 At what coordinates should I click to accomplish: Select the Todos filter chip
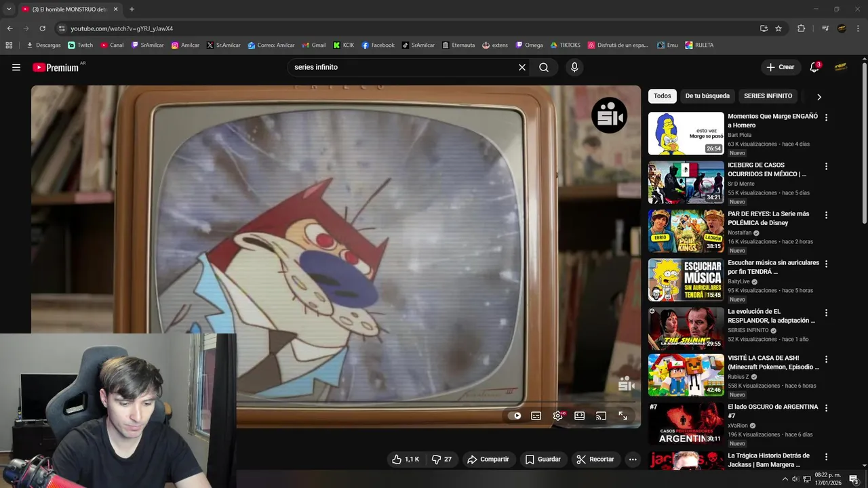click(663, 96)
